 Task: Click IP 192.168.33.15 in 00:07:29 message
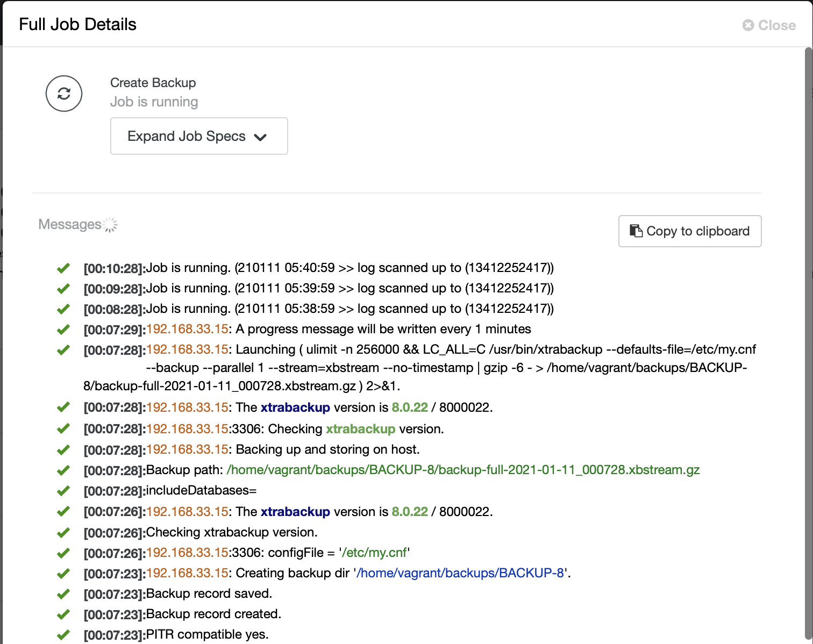pyautogui.click(x=187, y=329)
